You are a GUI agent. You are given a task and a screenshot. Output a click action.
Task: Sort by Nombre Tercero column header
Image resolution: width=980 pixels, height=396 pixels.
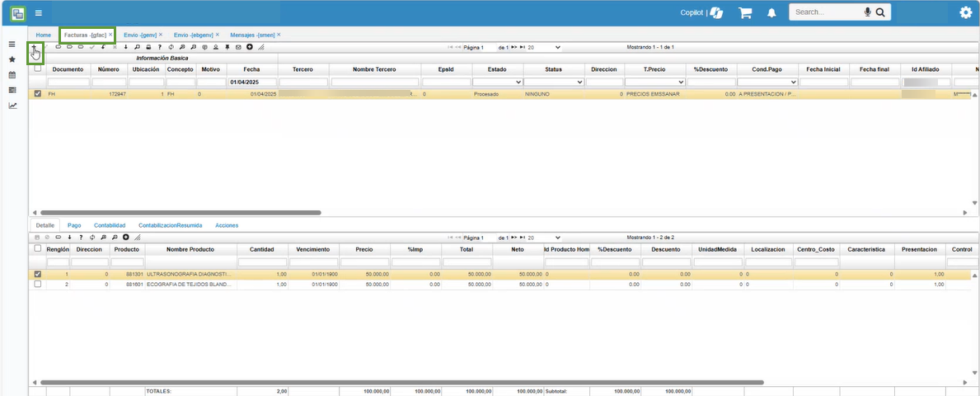[x=375, y=69]
